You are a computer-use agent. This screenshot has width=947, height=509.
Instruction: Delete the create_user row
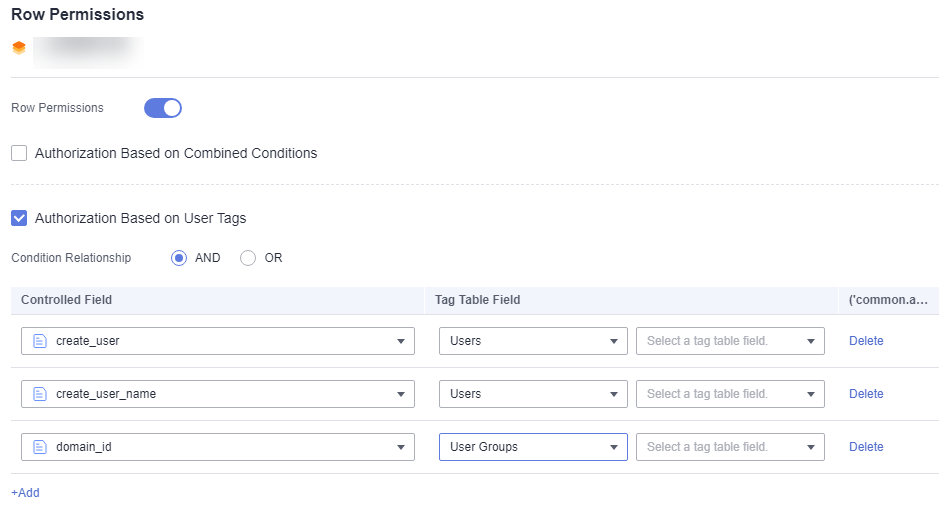[x=866, y=341]
